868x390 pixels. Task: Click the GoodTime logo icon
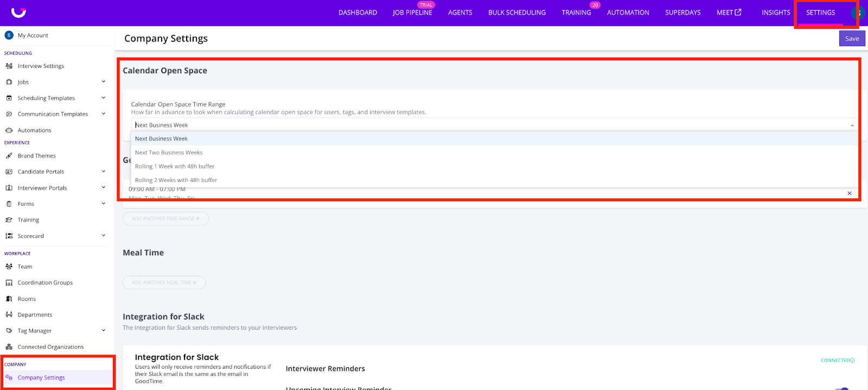point(18,12)
